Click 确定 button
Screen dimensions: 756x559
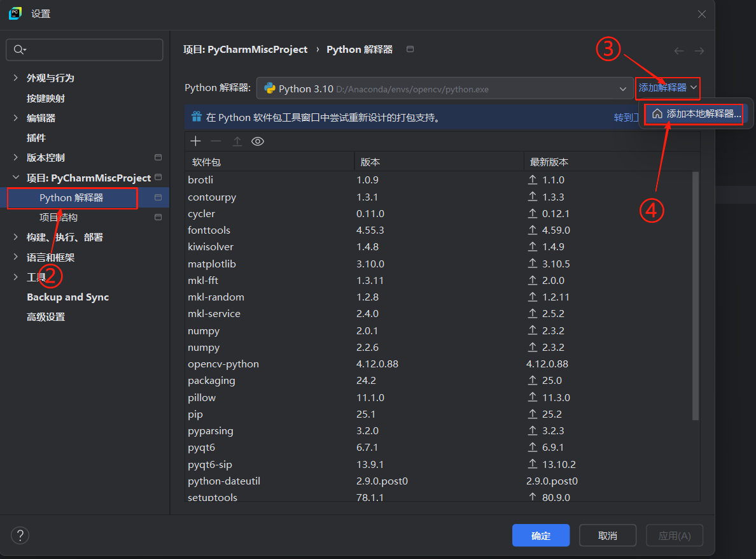[541, 535]
